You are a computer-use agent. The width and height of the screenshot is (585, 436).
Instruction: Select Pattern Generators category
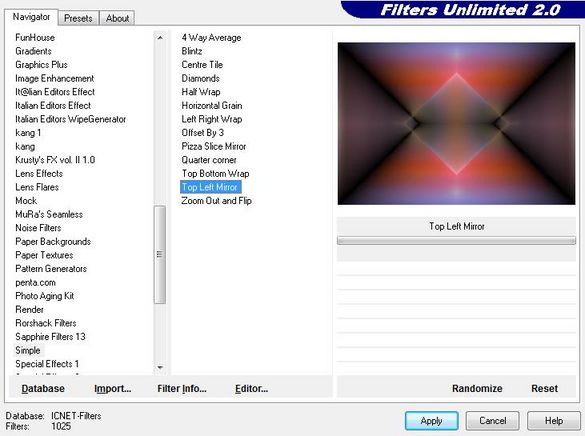51,269
